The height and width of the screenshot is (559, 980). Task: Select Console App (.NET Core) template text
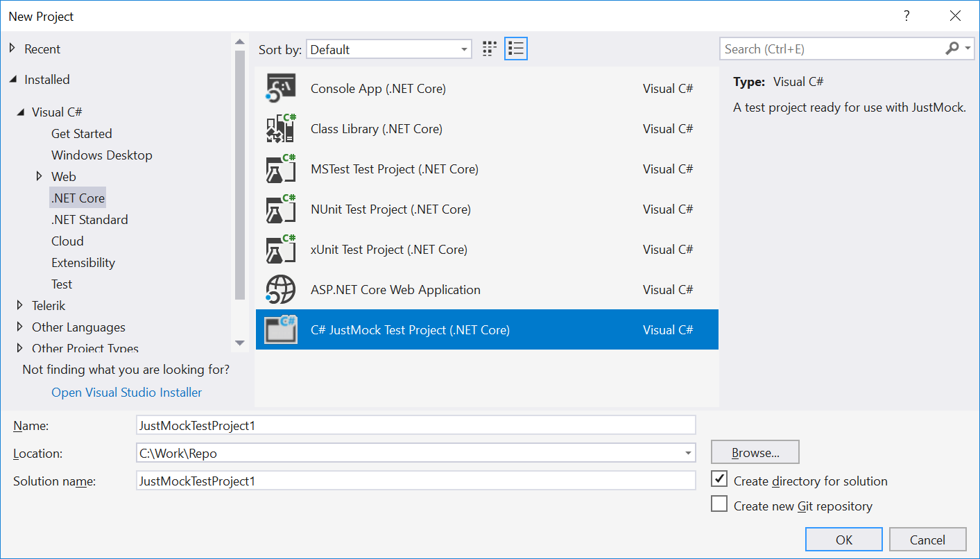(x=378, y=88)
